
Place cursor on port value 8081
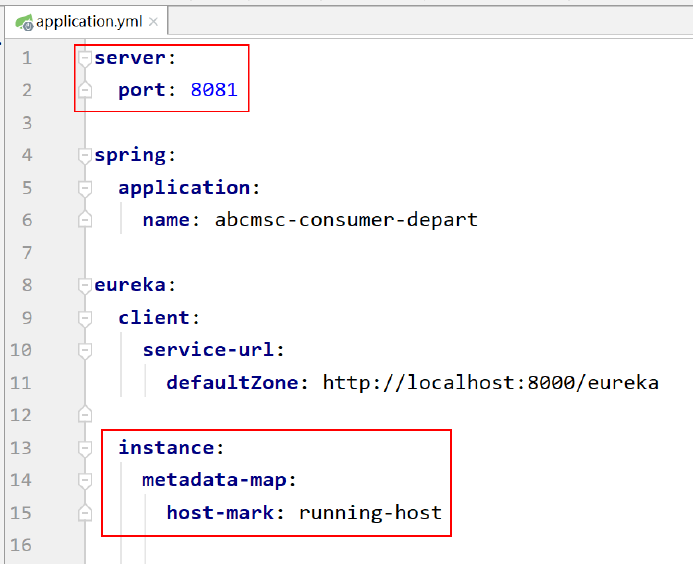pos(213,90)
